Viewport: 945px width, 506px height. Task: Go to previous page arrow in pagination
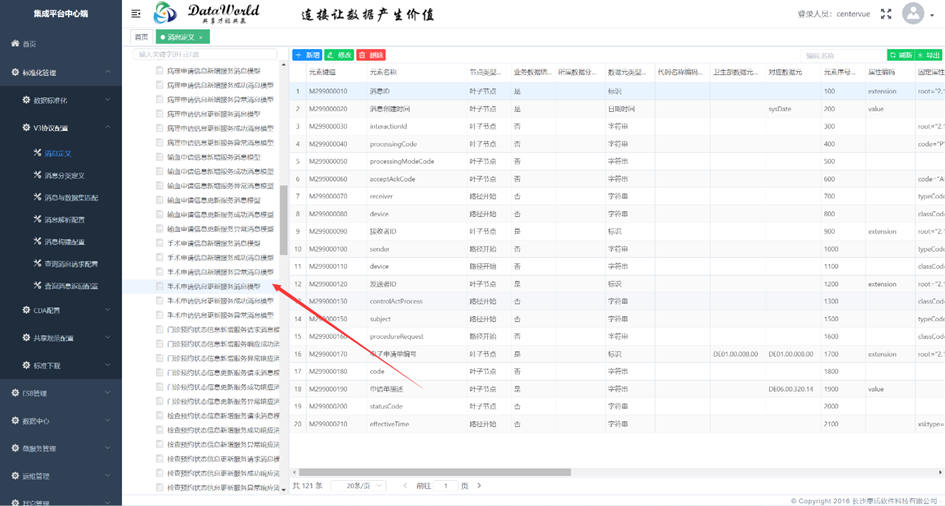pyautogui.click(x=405, y=486)
